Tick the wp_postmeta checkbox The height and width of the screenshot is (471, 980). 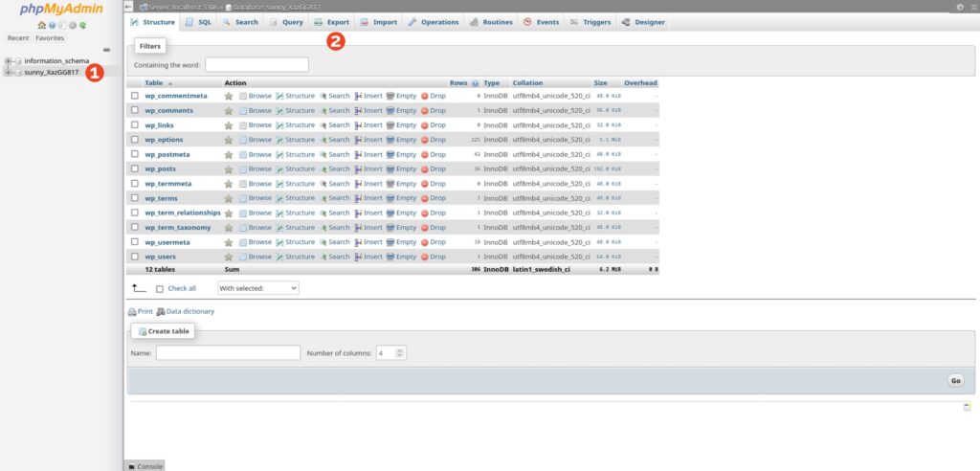click(134, 154)
